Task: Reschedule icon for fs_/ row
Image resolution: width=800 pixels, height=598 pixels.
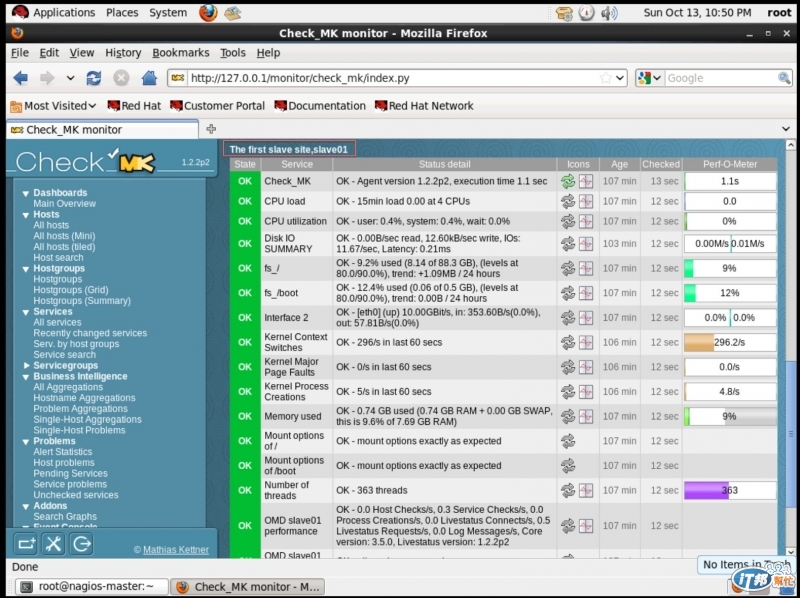Action: coord(568,268)
